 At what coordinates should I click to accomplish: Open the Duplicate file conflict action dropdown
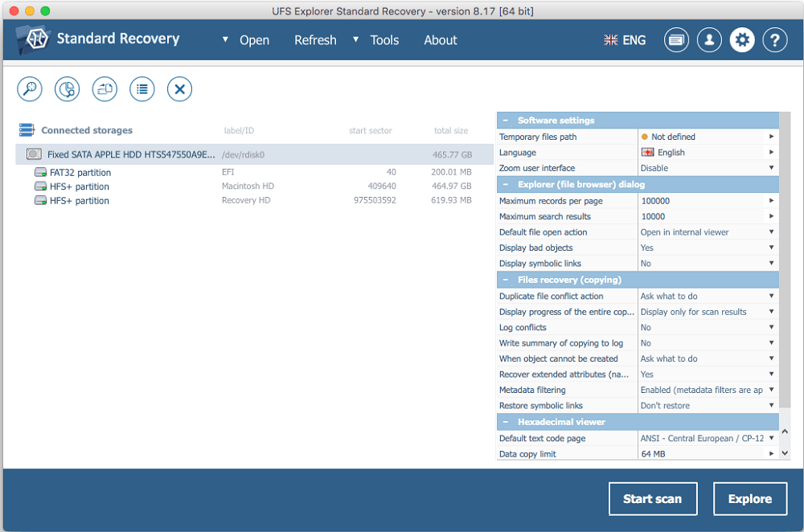(x=771, y=297)
